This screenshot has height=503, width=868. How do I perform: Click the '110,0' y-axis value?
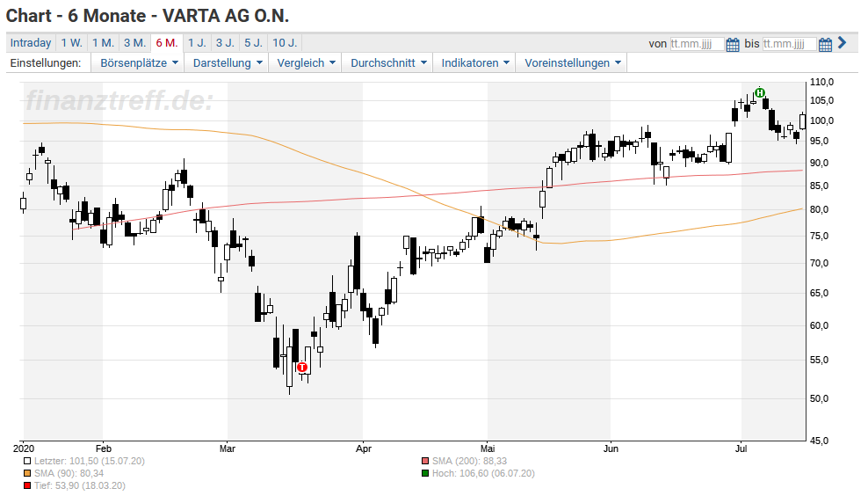(821, 82)
